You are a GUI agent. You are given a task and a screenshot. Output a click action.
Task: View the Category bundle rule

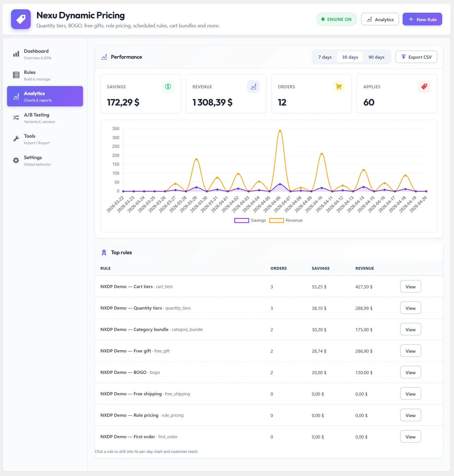tap(411, 329)
